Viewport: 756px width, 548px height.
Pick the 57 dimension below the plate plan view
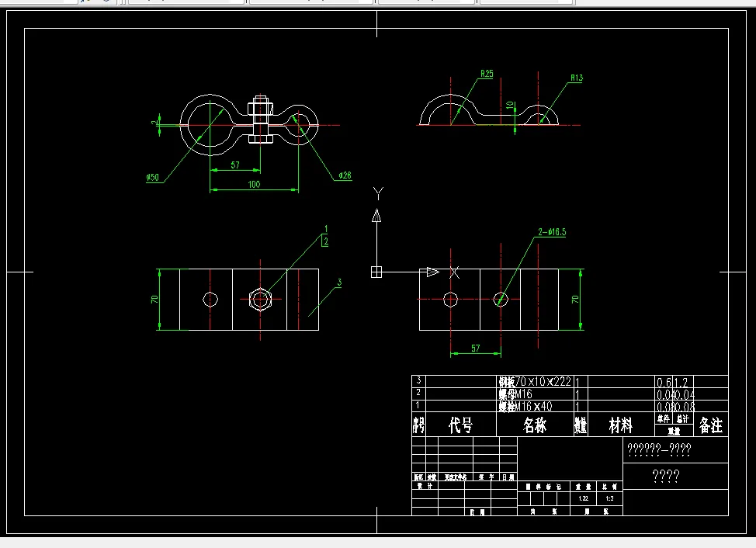[476, 348]
